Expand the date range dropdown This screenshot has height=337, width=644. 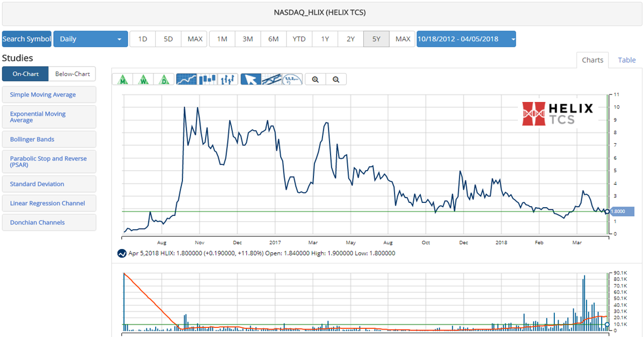[466, 39]
